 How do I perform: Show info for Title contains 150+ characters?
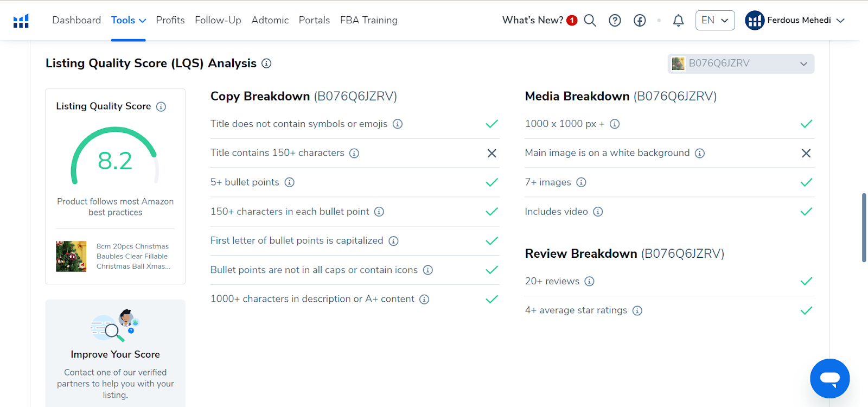coord(354,153)
